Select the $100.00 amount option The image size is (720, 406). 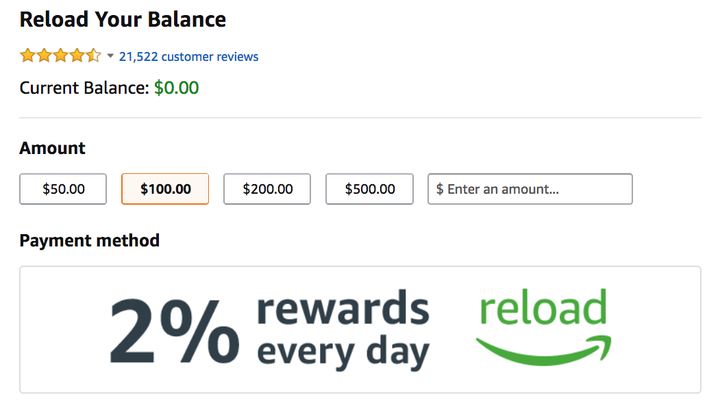(x=165, y=189)
